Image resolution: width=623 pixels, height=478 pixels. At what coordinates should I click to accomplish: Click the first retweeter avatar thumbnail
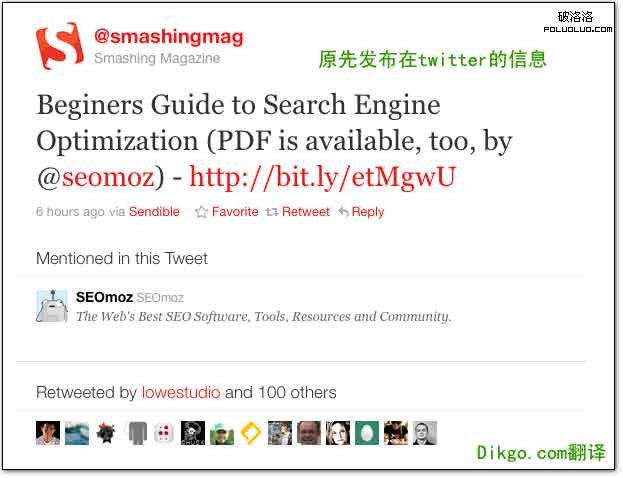[48, 433]
